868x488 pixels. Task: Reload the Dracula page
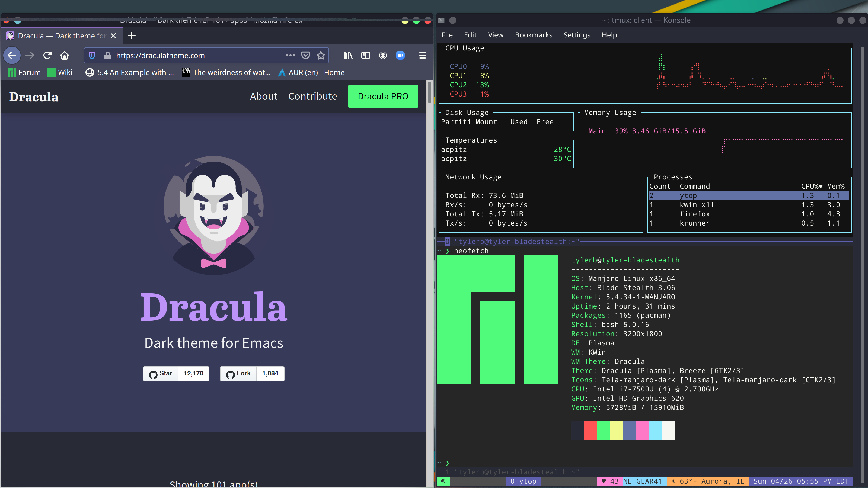point(47,56)
